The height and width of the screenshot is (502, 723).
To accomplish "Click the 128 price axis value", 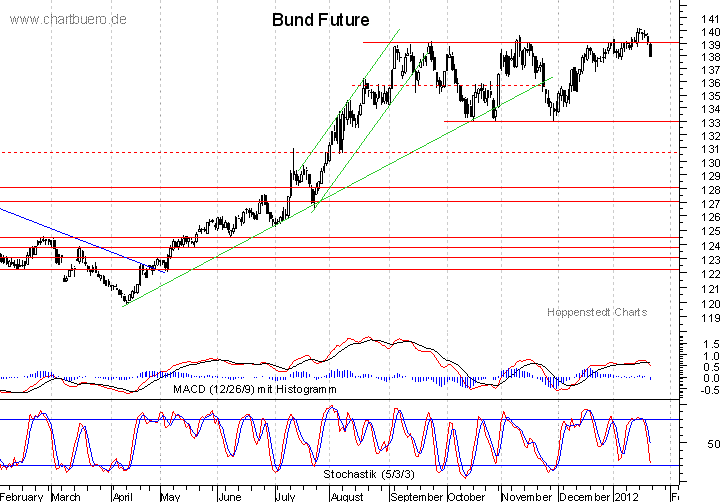I will pos(710,190).
